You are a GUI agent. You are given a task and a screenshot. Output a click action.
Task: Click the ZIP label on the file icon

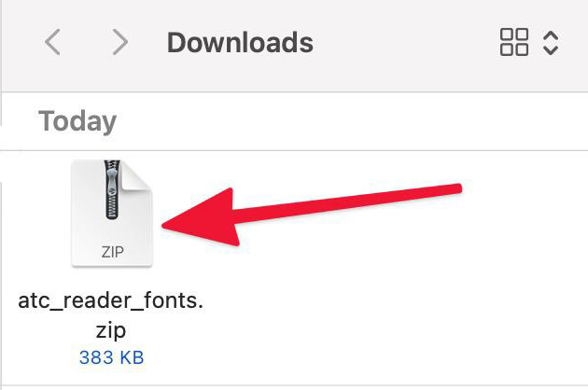[112, 251]
